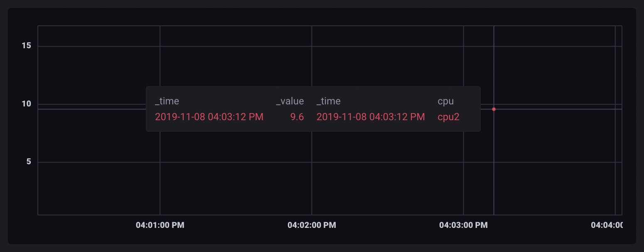Image resolution: width=644 pixels, height=252 pixels.
Task: Click the vertical crosshair line under the data point
Action: coord(494,175)
